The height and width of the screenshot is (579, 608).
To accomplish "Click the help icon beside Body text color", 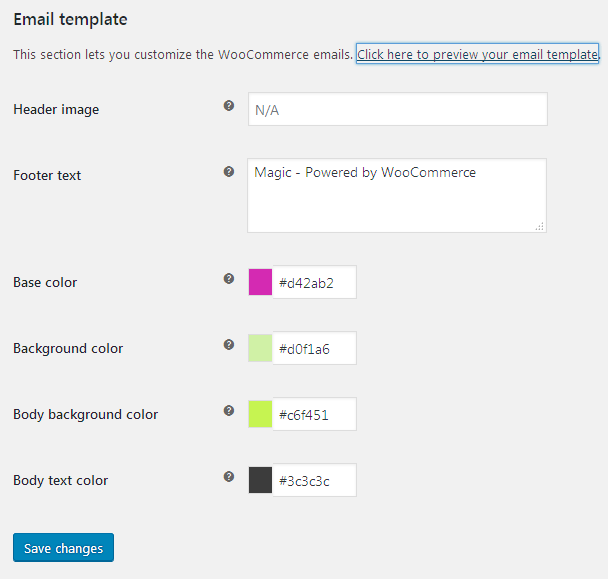I will [229, 476].
